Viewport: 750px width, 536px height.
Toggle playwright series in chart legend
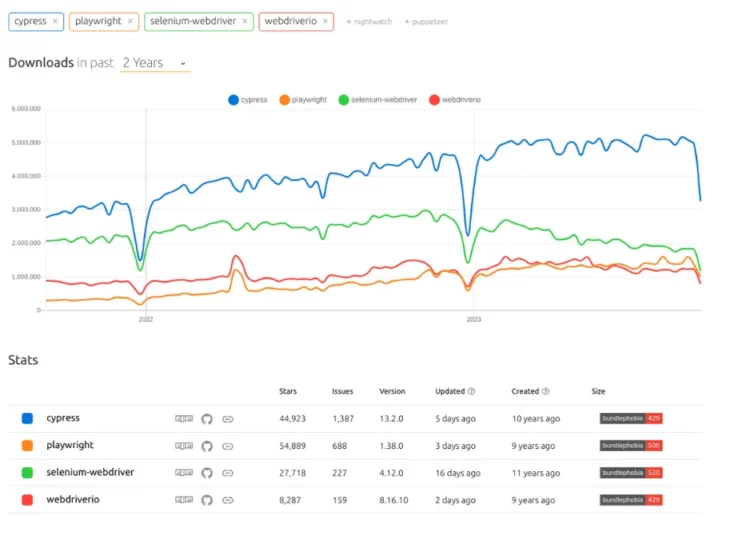click(303, 99)
